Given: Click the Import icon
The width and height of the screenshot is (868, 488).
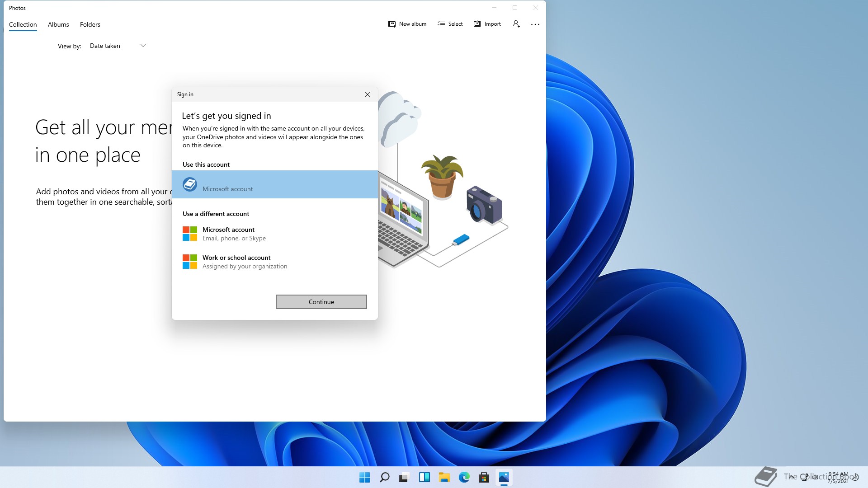Looking at the screenshot, I should (x=477, y=24).
